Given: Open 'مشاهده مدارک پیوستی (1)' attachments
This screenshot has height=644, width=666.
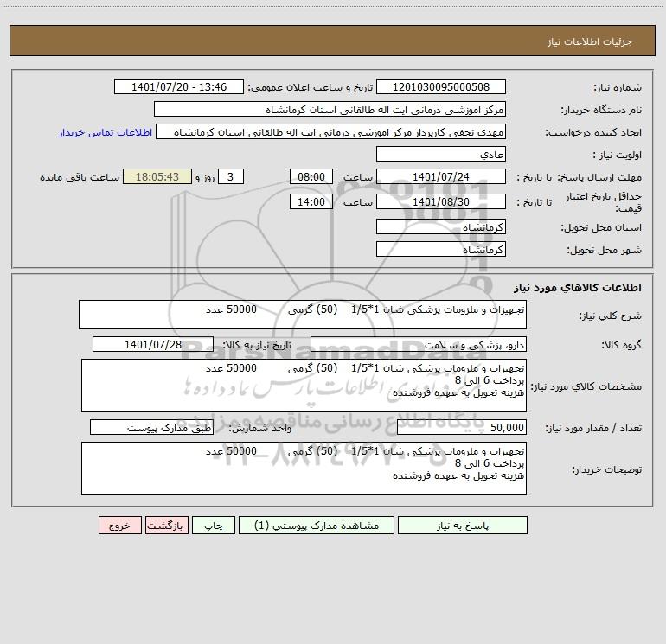Looking at the screenshot, I should point(317,526).
